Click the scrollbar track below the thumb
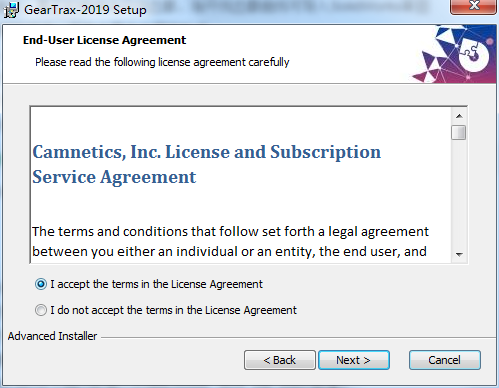Viewport: 499px width, 388px height. click(459, 193)
